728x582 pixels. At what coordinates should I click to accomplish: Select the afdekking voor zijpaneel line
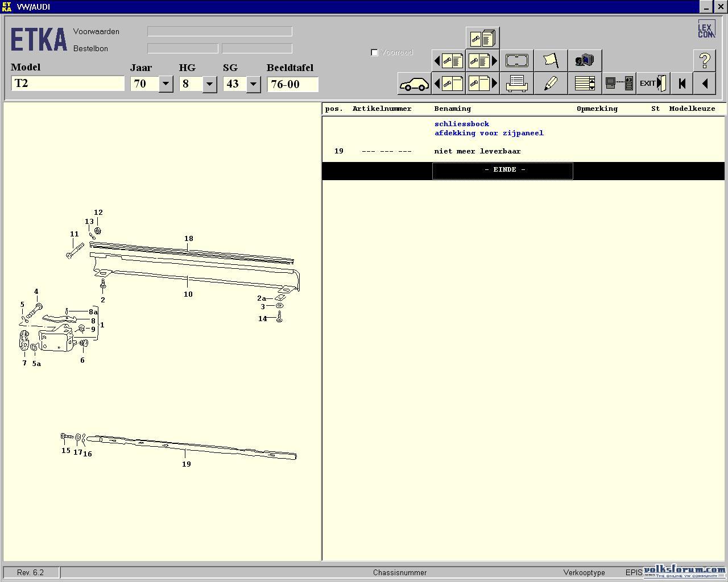pyautogui.click(x=489, y=133)
